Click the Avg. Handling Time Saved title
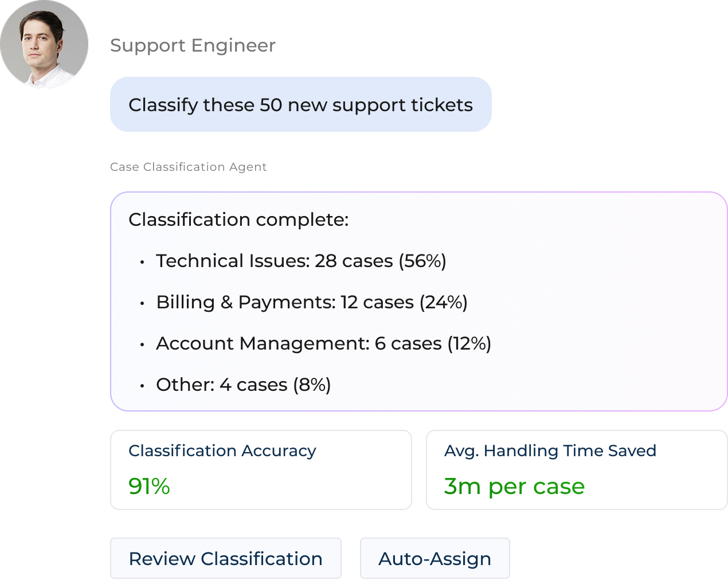This screenshot has width=728, height=588. pyautogui.click(x=550, y=451)
